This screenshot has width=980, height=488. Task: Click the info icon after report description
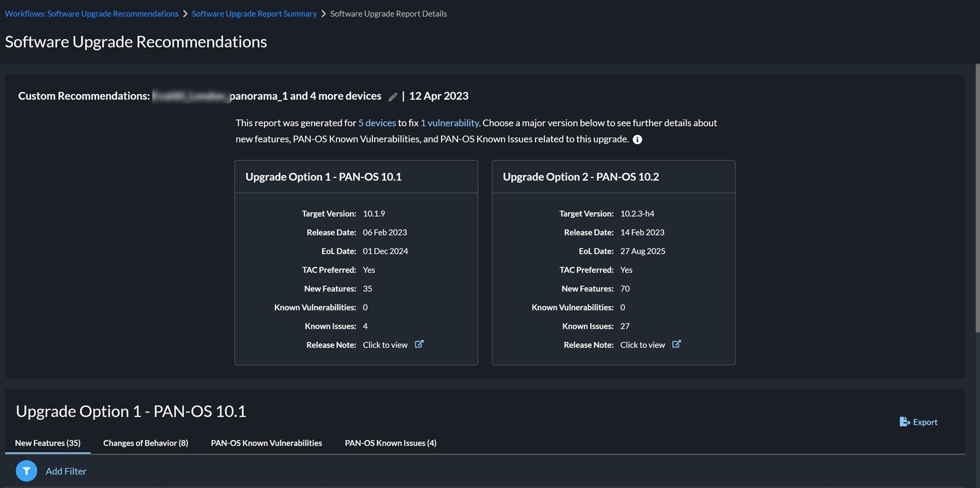pyautogui.click(x=638, y=139)
